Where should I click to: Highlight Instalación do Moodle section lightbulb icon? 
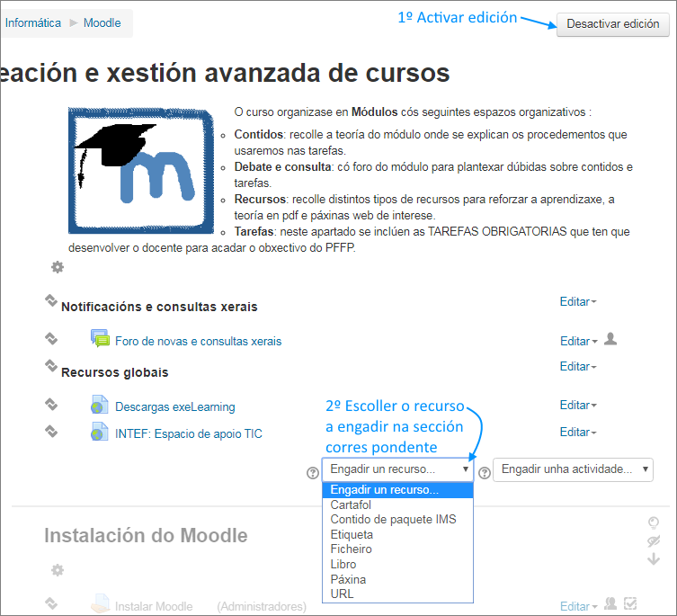654,523
